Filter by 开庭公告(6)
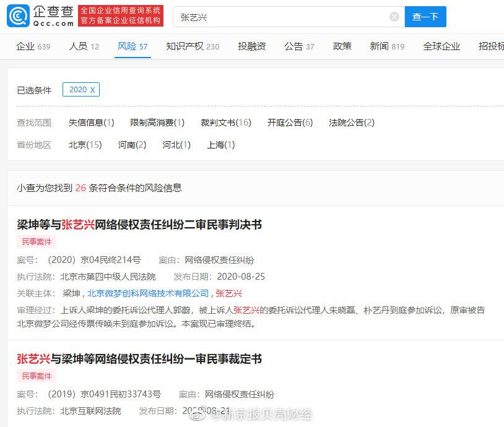504x427 pixels. click(290, 123)
